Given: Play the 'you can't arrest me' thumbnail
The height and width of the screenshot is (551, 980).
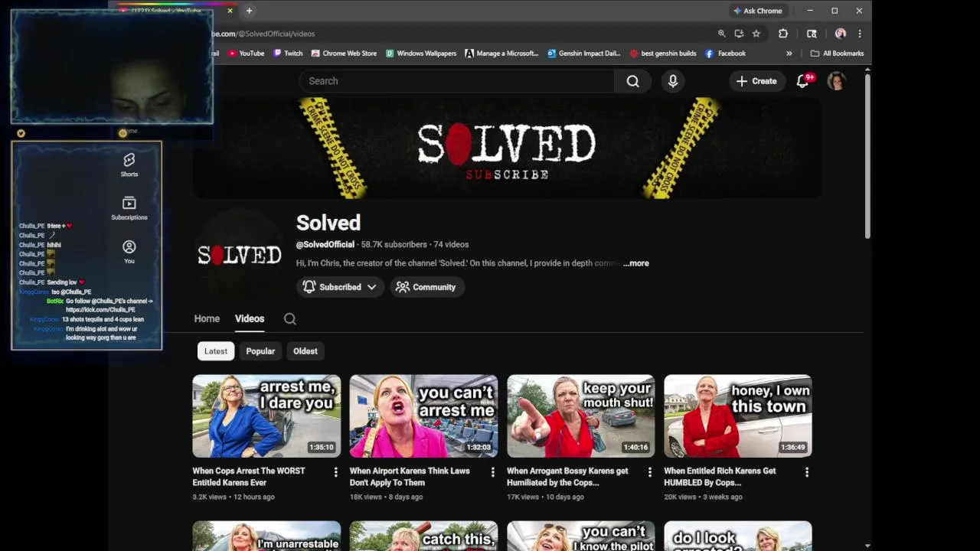Looking at the screenshot, I should tap(423, 416).
